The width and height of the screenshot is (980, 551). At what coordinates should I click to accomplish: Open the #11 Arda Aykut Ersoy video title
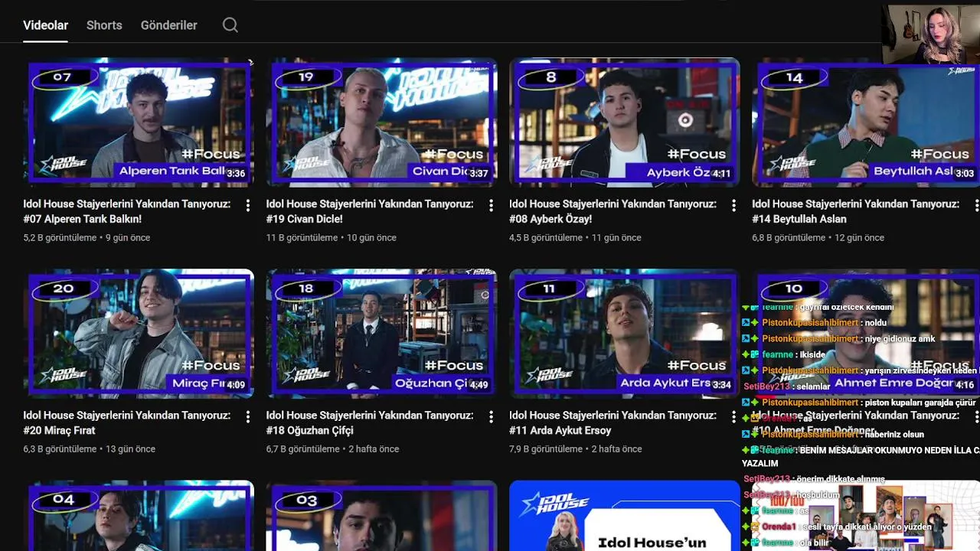612,422
